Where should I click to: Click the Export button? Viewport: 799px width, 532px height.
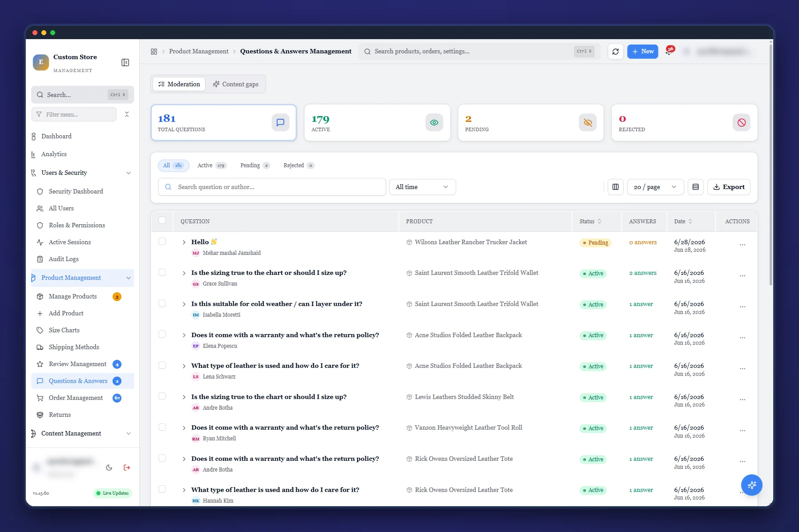729,187
